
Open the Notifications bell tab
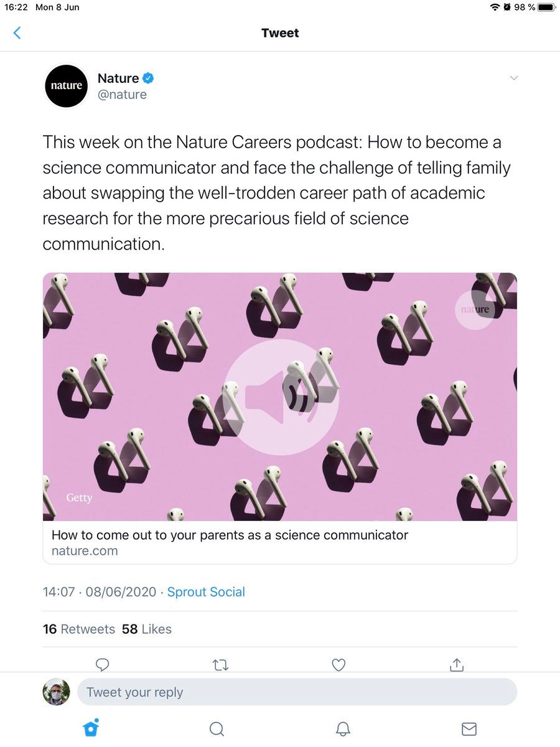click(343, 729)
